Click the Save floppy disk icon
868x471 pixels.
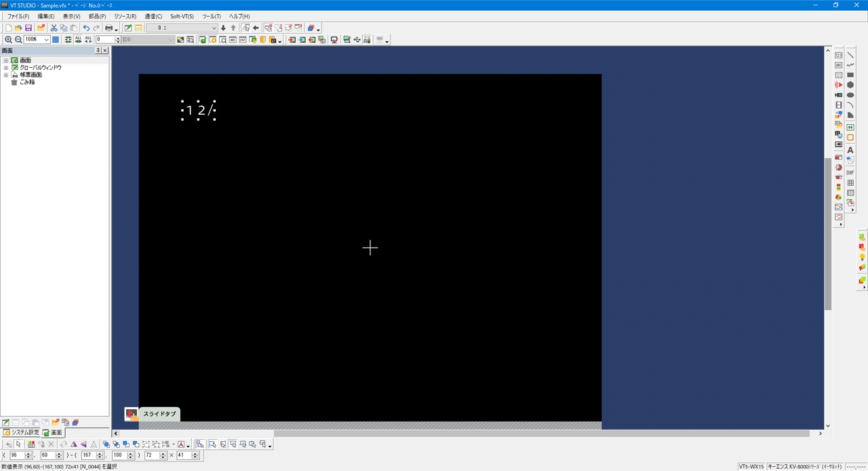(28, 28)
